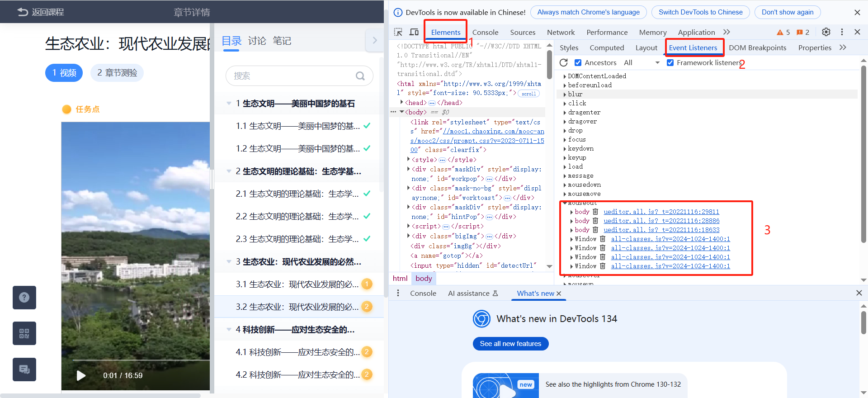The width and height of the screenshot is (868, 398).
Task: Toggle Framework listeners checkbox
Action: coord(670,62)
